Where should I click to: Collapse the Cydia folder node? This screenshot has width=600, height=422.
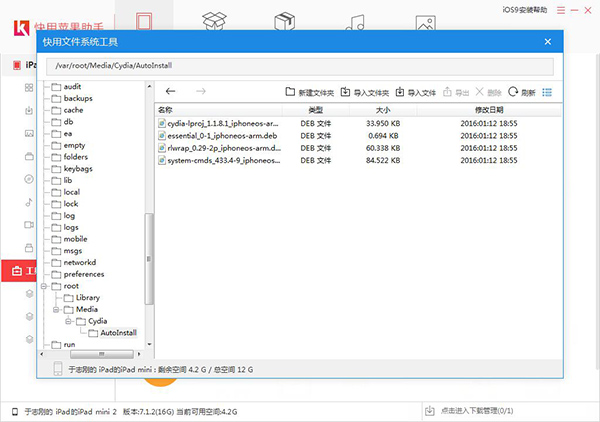(68, 321)
